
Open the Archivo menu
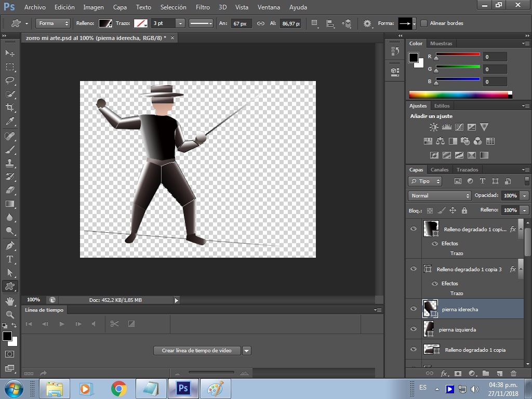click(35, 7)
